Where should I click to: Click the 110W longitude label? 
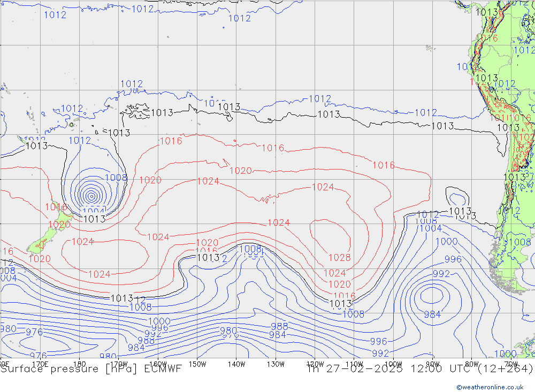354,364
